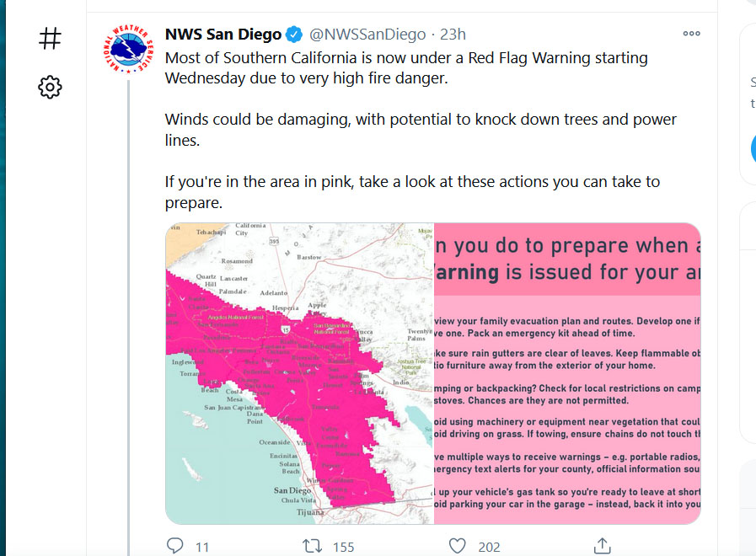Open the 23h timestamp link
The image size is (756, 556).
click(x=453, y=35)
